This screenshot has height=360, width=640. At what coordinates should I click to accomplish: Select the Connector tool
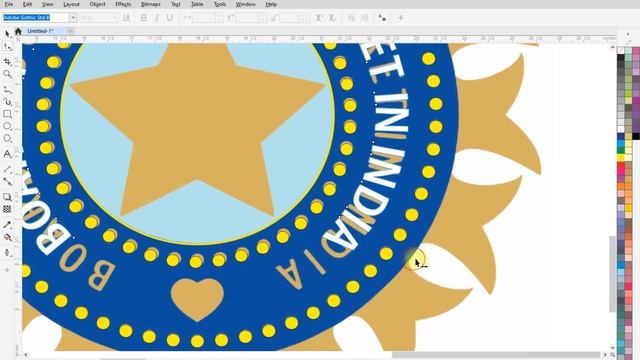click(x=7, y=181)
